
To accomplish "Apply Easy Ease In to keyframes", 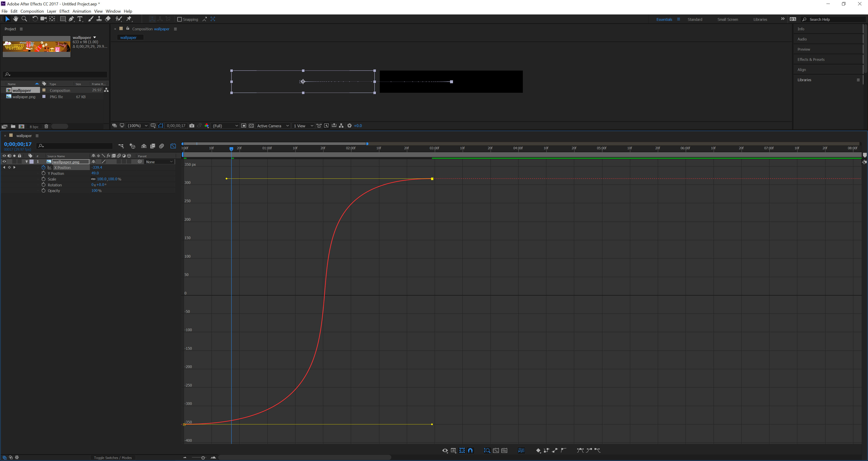I will [x=589, y=451].
